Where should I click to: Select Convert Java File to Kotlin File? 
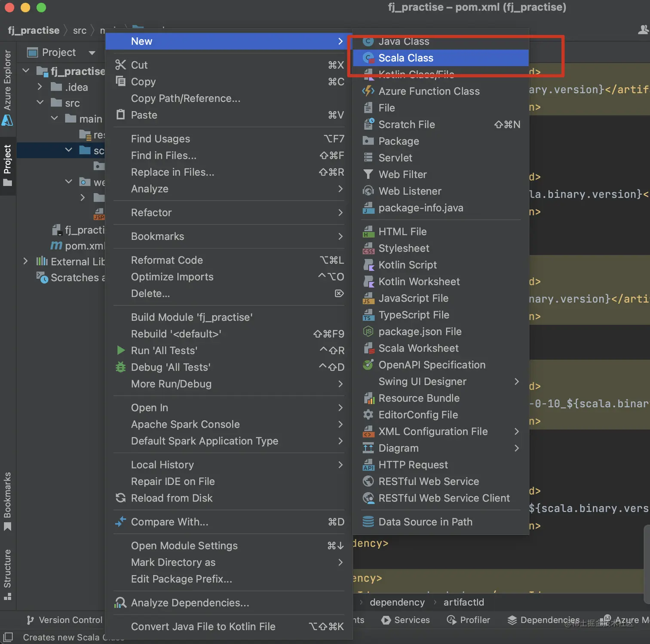229,627
